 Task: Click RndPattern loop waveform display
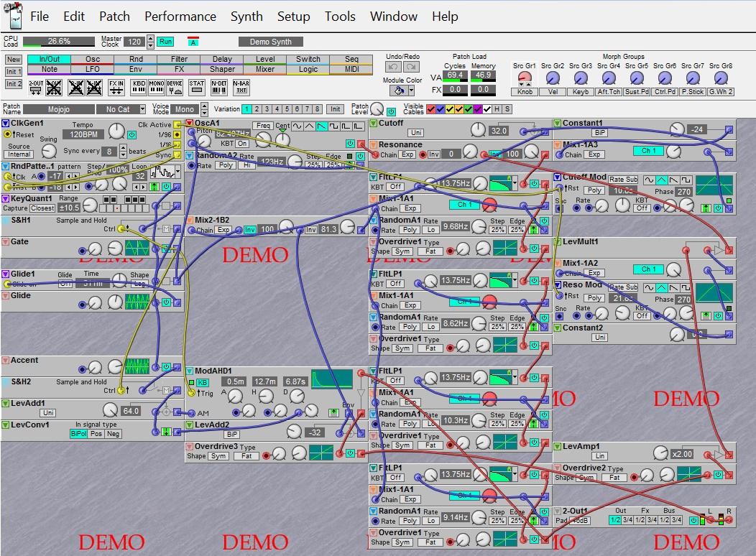click(x=162, y=172)
